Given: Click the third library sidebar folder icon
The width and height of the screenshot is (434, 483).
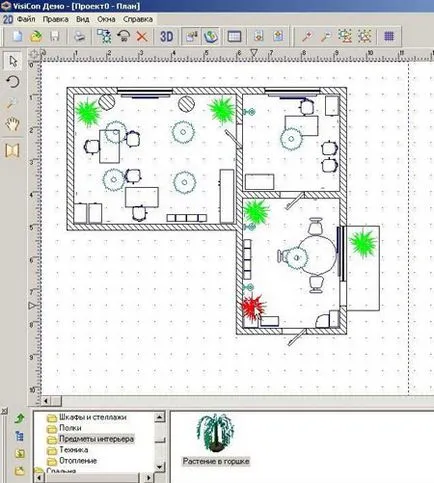Looking at the screenshot, I should tap(20, 453).
